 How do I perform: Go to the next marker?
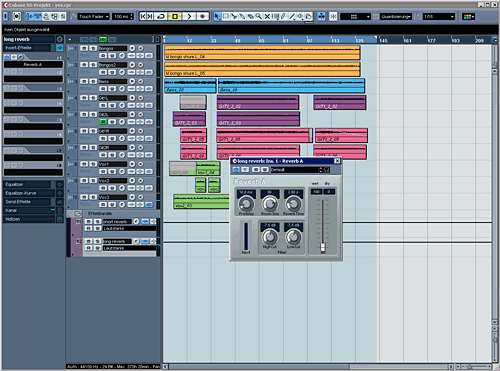point(150,16)
